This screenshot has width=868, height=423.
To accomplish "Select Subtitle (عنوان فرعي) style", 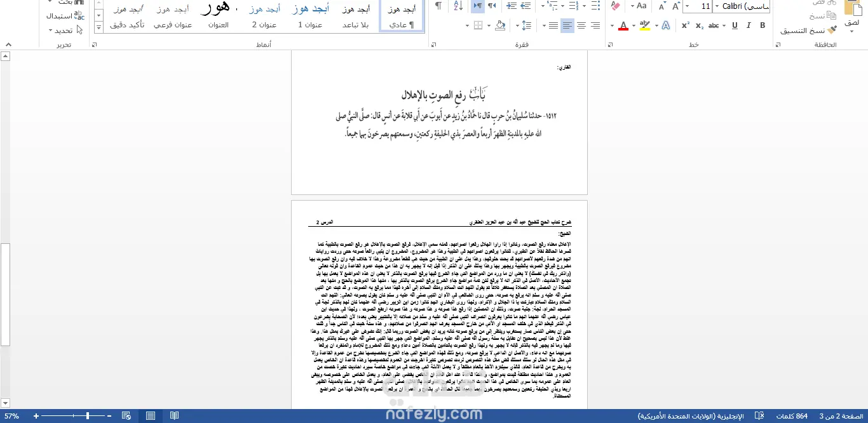I will pyautogui.click(x=172, y=16).
